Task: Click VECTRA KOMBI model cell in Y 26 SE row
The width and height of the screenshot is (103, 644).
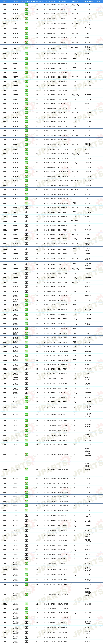Action: [x=16, y=618]
